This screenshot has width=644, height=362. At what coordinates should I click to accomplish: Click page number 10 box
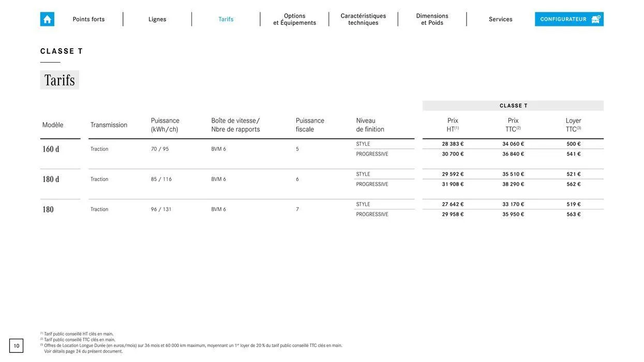[17, 346]
